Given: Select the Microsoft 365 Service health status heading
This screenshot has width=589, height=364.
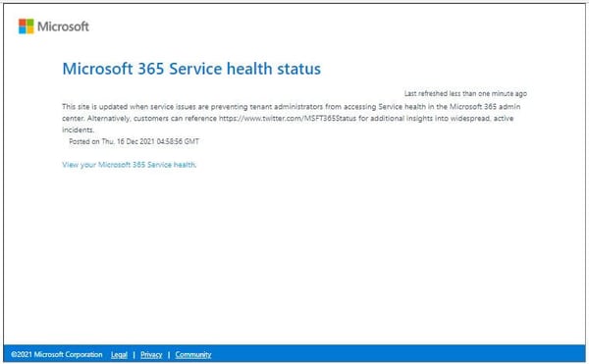Looking at the screenshot, I should click(x=191, y=69).
